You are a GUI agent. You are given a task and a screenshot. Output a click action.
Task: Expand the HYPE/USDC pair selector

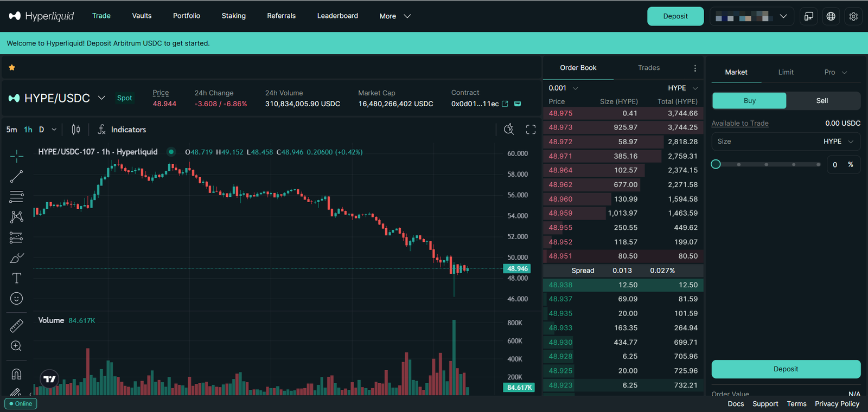[101, 98]
